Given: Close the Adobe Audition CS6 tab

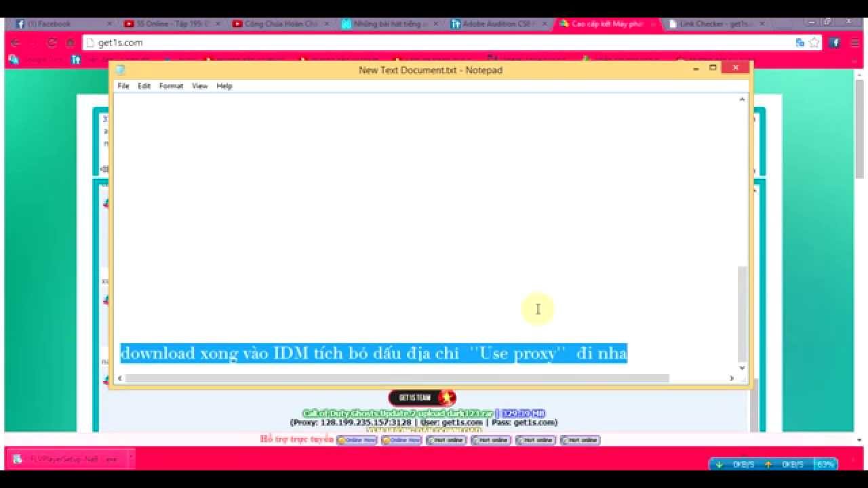Looking at the screenshot, I should 544,24.
